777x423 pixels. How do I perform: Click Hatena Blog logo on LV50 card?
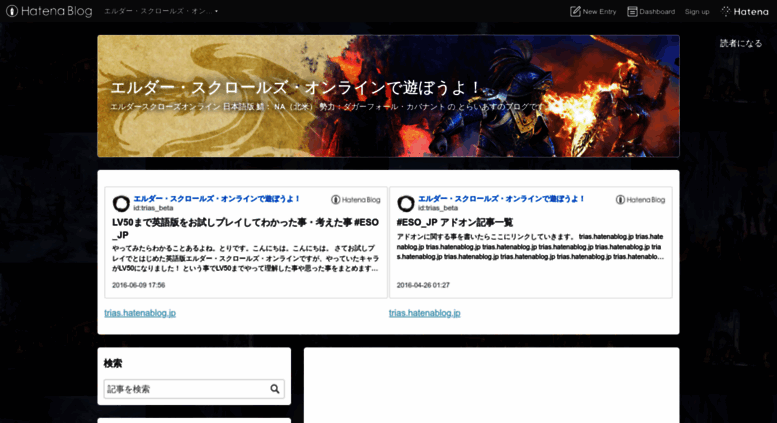click(x=355, y=200)
